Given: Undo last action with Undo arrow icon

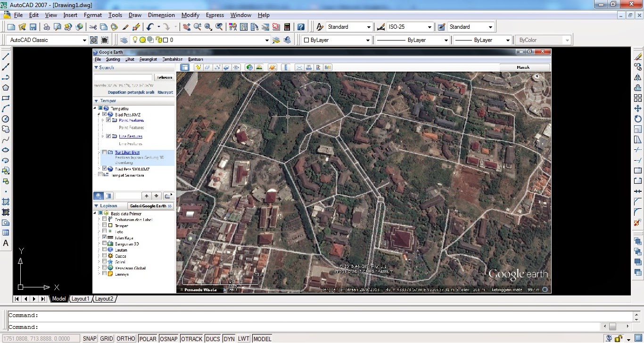Looking at the screenshot, I should point(150,27).
